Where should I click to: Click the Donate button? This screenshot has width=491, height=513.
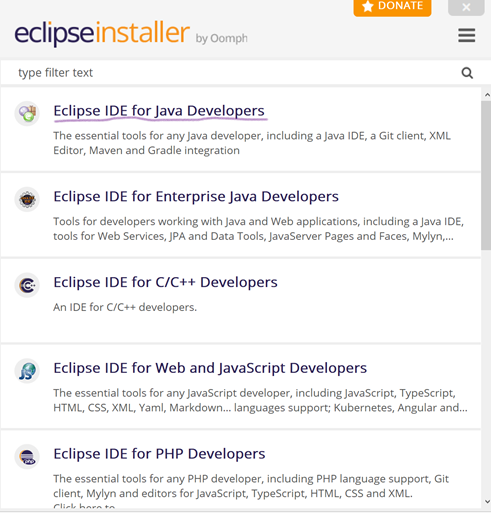(392, 7)
